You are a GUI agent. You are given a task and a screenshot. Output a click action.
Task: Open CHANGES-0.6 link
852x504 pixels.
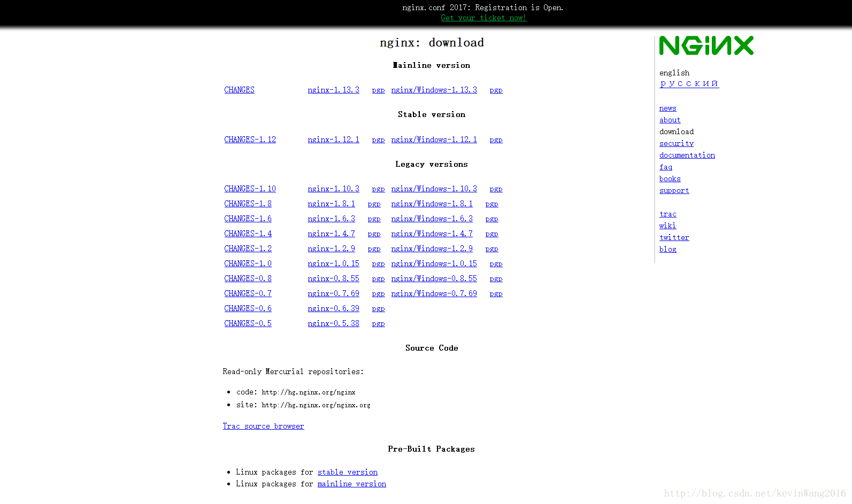[x=248, y=308]
